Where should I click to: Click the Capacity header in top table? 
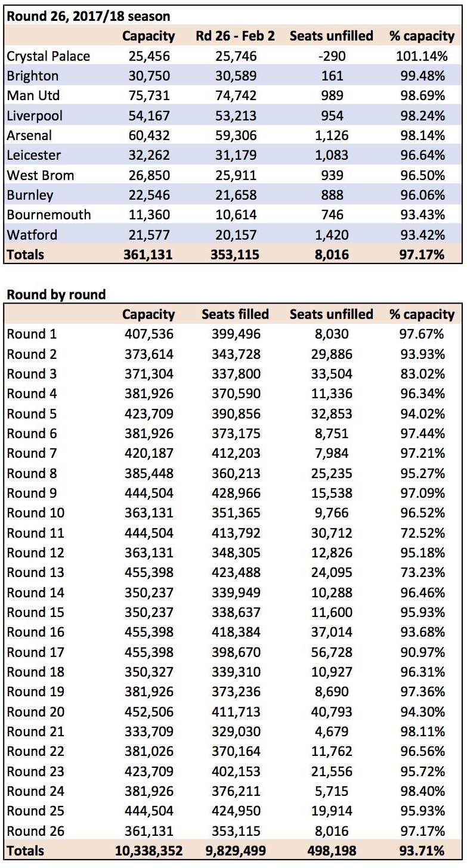tap(149, 36)
